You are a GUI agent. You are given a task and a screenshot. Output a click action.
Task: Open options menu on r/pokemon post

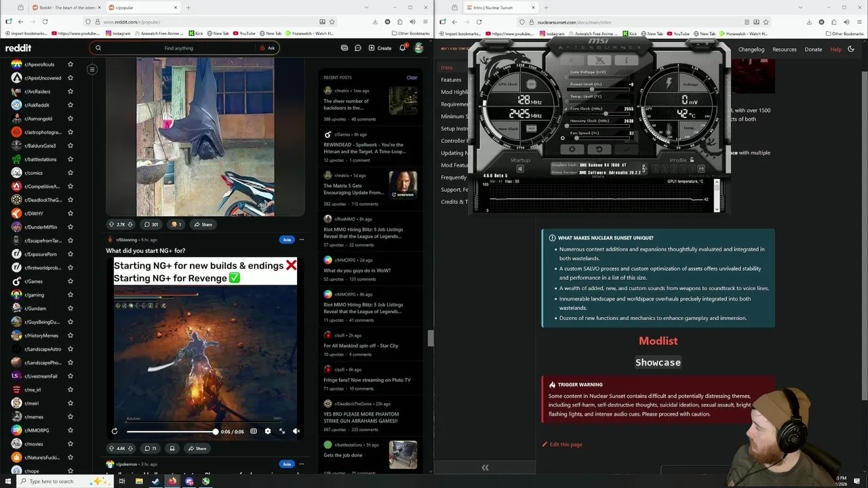(x=302, y=464)
